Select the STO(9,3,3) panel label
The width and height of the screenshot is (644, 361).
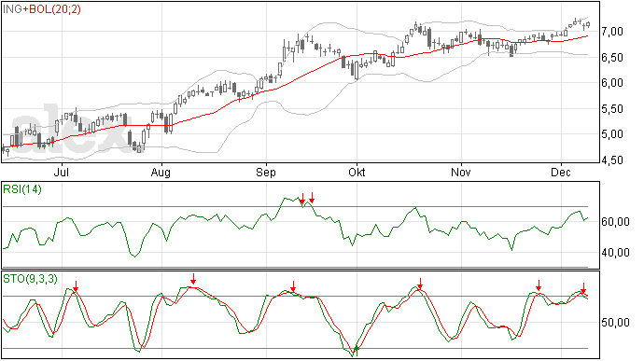pos(31,279)
